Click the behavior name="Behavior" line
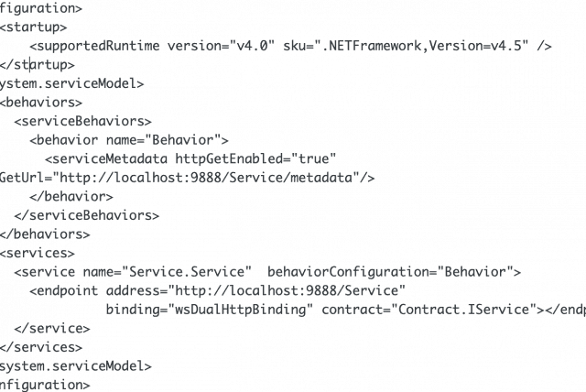586x392 pixels. point(128,140)
